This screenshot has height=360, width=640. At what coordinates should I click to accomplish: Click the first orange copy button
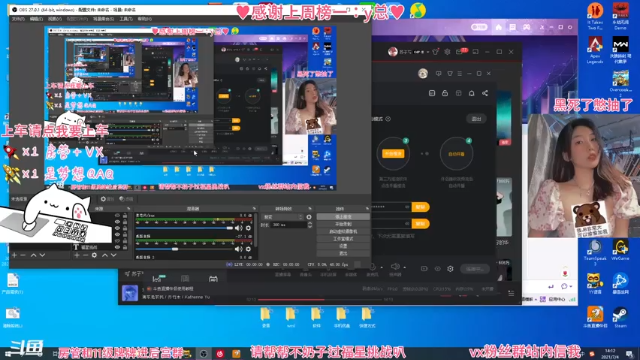tap(420, 207)
